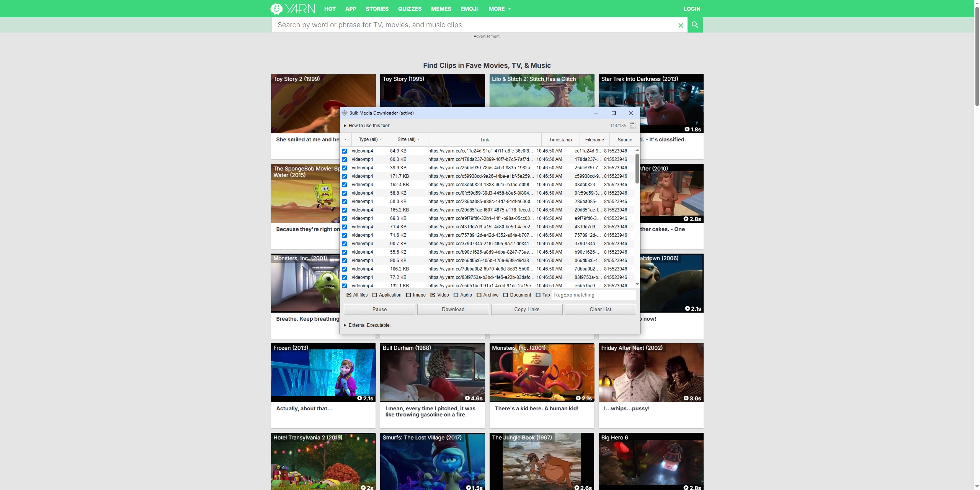
Task: Open the select-all dropdown arrow in the table header
Action: pyautogui.click(x=346, y=139)
